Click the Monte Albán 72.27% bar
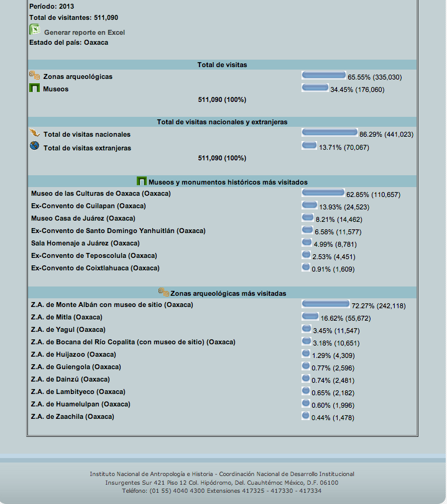Viewport: 447px width, 504px height. coord(325,304)
